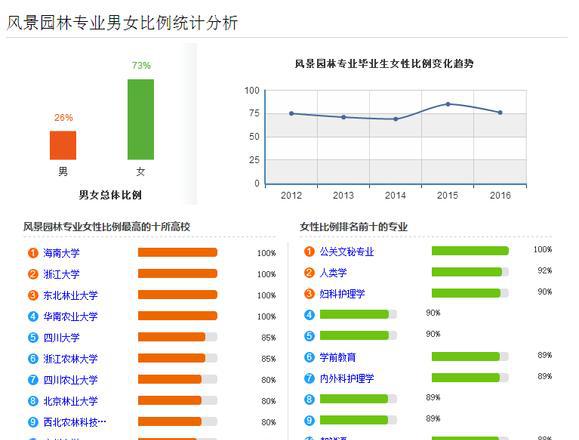The height and width of the screenshot is (440, 579).
Task: Open the 海南大学 link
Action: [x=61, y=253]
